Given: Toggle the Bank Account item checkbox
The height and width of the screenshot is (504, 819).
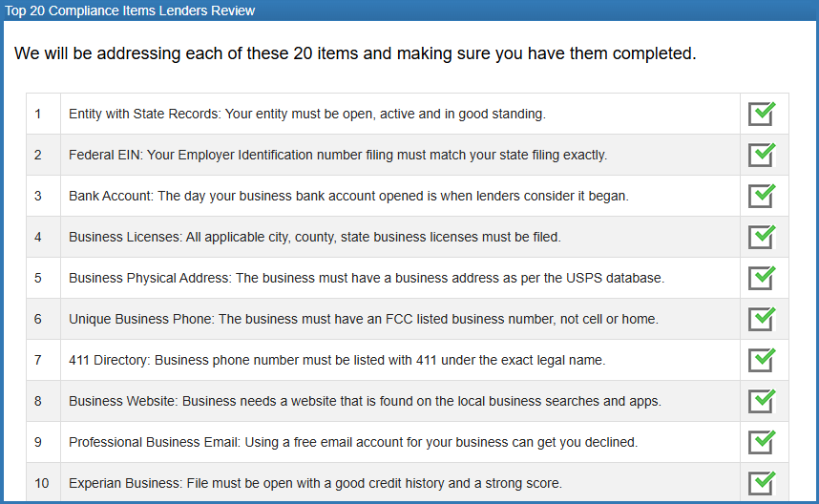Looking at the screenshot, I should coord(761,196).
